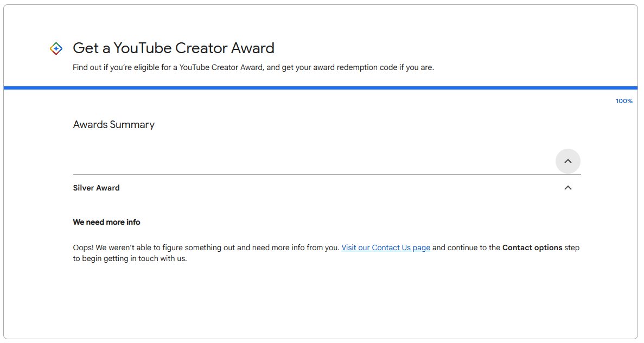Click the 'We need more info' heading
This screenshot has width=644, height=343.
click(x=106, y=222)
